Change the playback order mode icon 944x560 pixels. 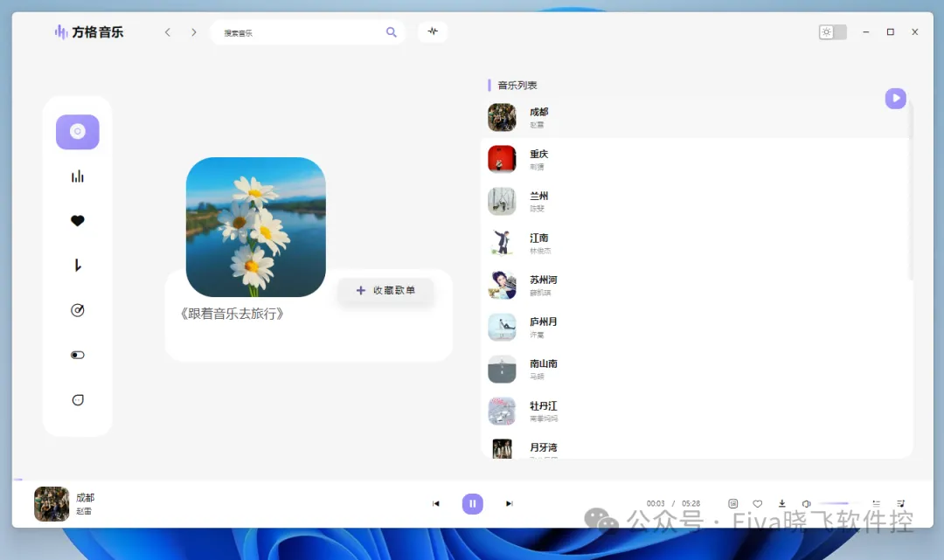pyautogui.click(x=877, y=503)
